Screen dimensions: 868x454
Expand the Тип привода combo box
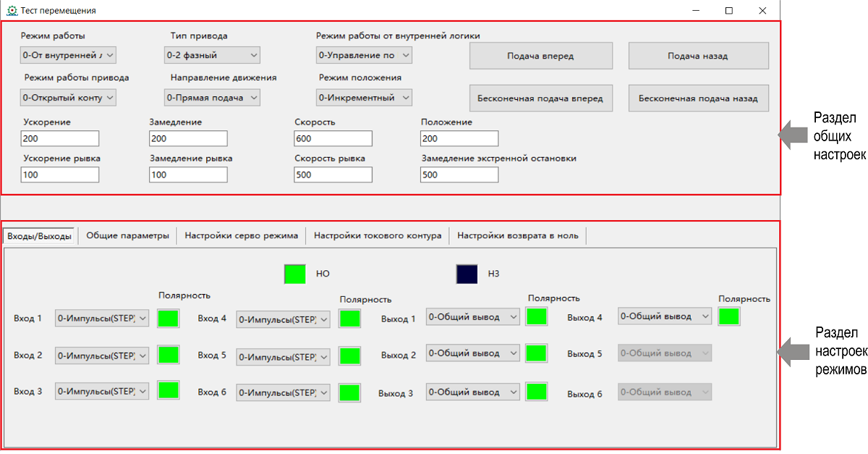point(212,55)
